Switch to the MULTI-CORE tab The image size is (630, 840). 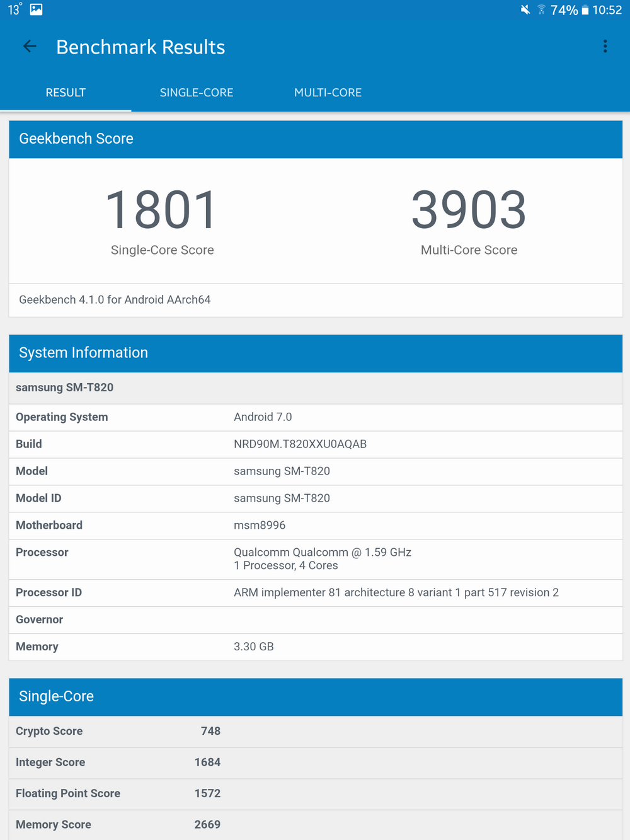tap(328, 93)
